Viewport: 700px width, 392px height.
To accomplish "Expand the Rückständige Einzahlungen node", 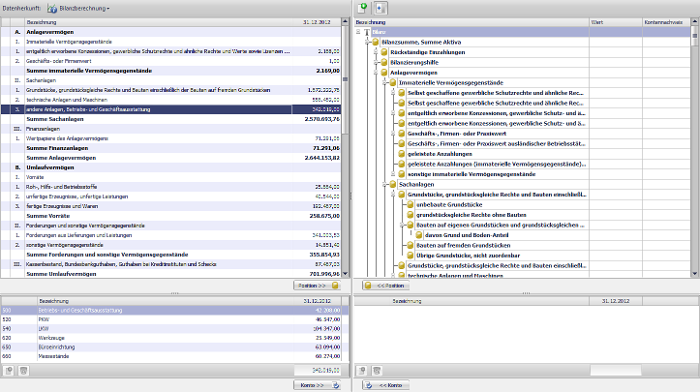I will pos(376,52).
